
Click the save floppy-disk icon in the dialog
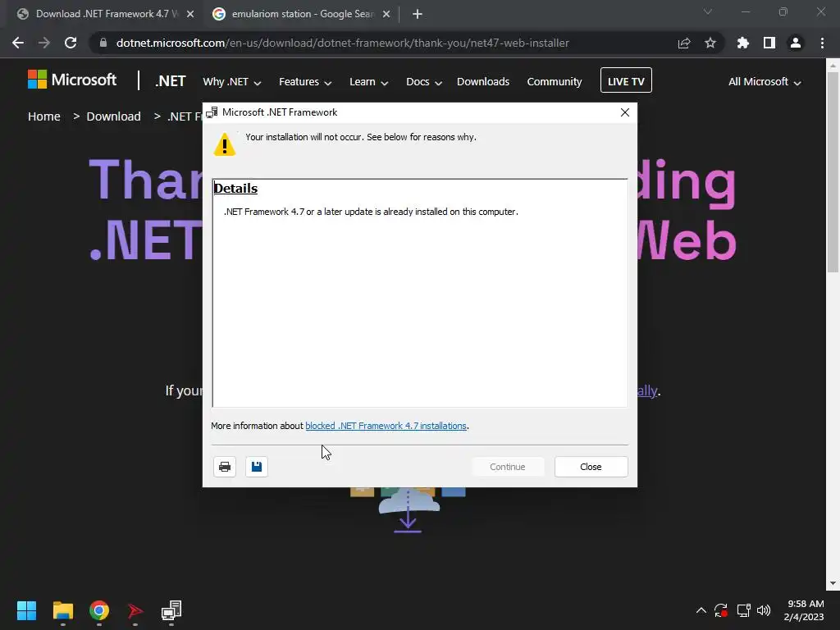click(x=257, y=467)
